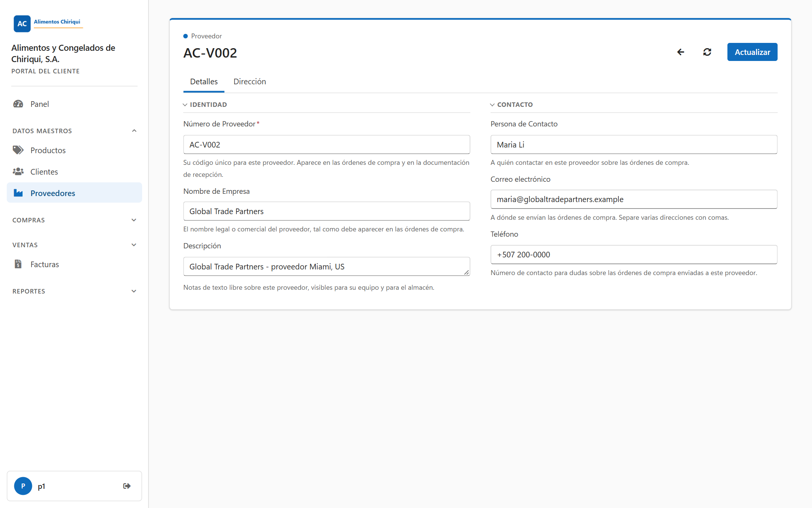The height and width of the screenshot is (508, 812).
Task: Collapse the Identidad form section
Action: click(205, 105)
